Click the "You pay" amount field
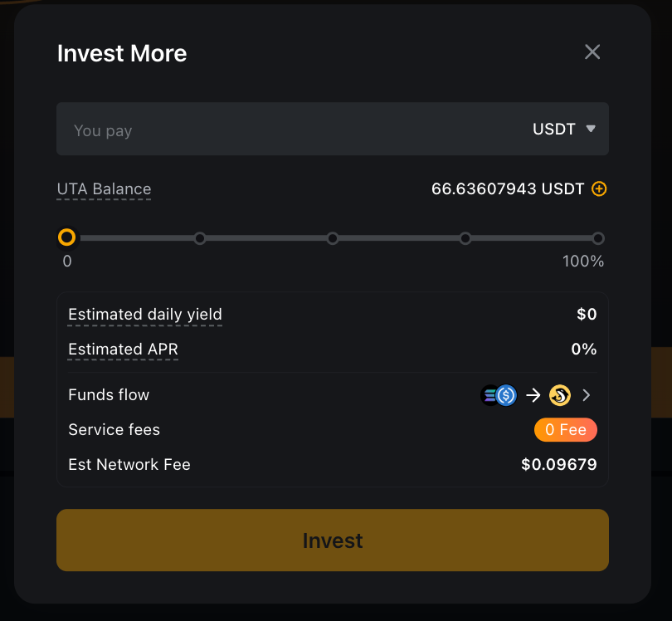This screenshot has width=672, height=621. click(282, 130)
